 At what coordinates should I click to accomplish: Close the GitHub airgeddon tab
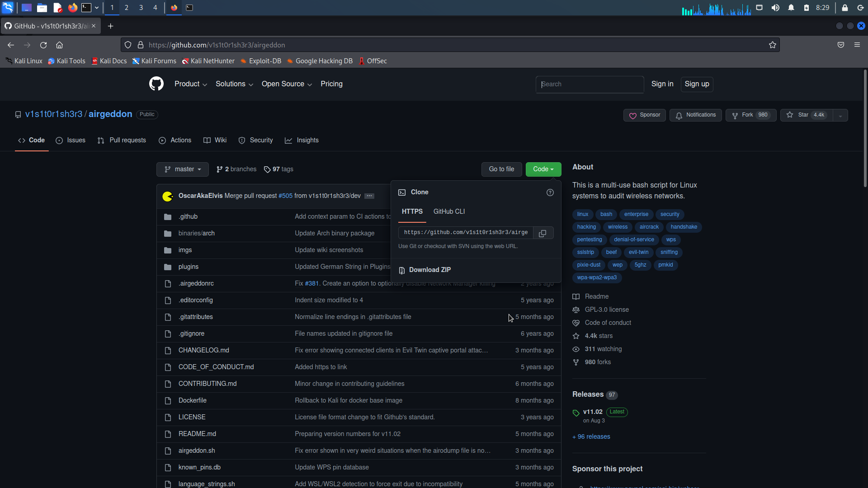(94, 26)
